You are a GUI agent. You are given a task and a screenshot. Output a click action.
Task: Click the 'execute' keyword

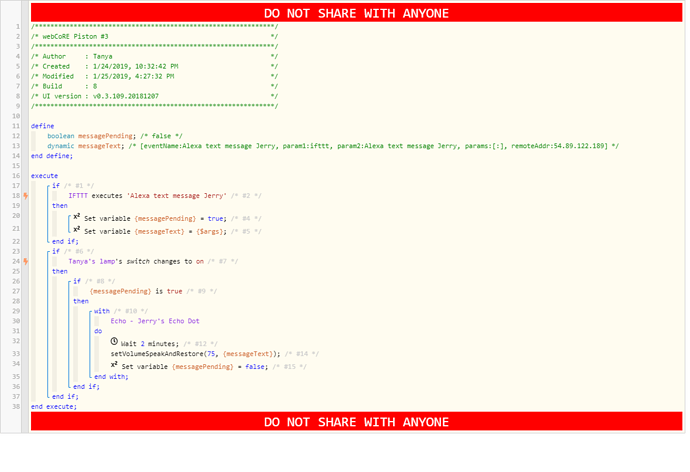tap(44, 176)
